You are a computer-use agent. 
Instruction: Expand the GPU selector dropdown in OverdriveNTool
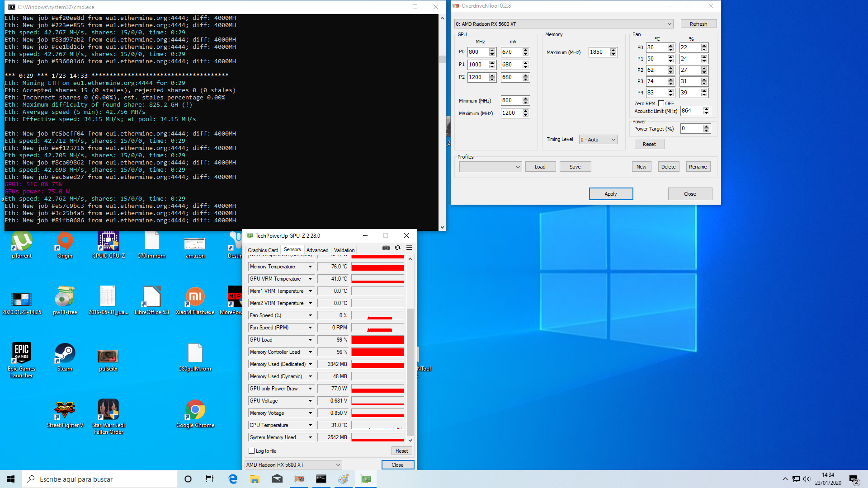click(x=564, y=24)
